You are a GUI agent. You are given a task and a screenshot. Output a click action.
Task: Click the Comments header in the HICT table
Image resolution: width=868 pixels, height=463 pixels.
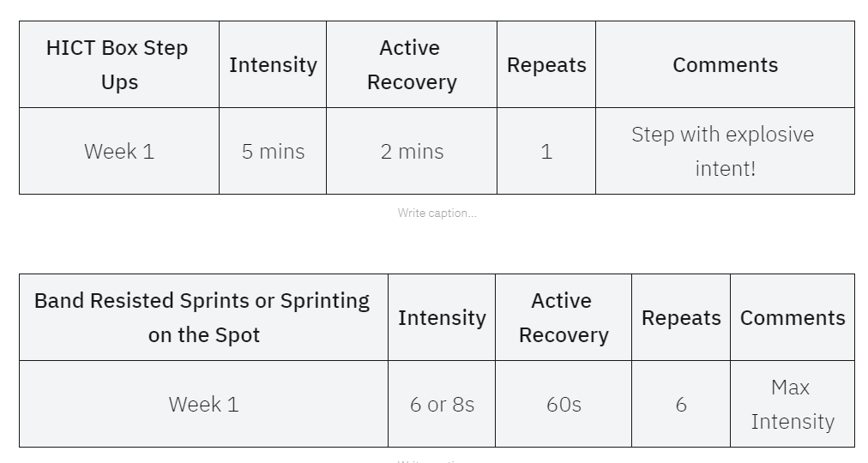point(725,65)
